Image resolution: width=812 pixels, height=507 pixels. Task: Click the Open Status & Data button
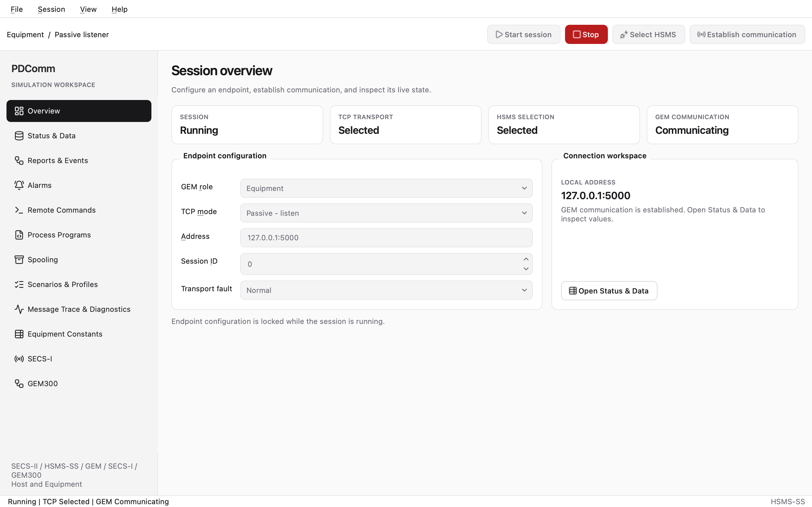609,291
